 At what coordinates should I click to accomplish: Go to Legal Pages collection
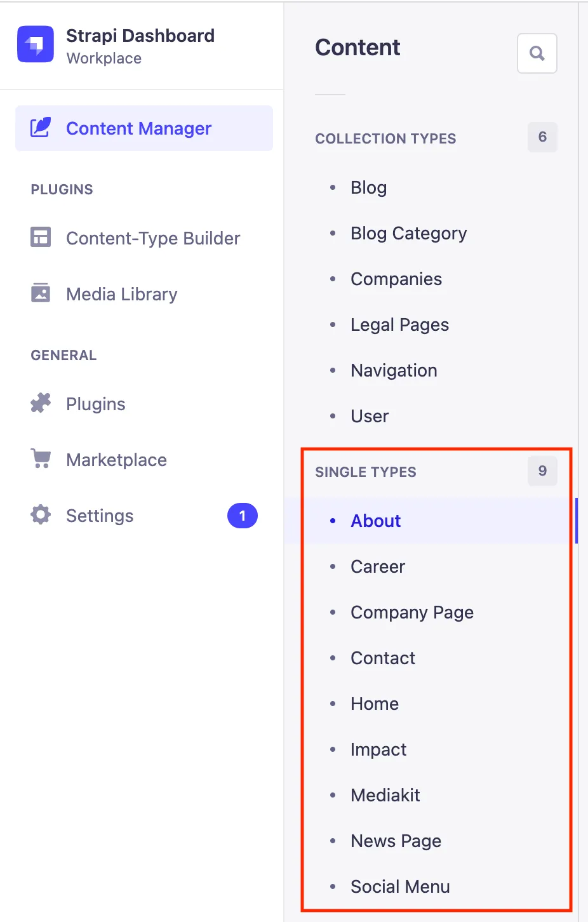399,325
